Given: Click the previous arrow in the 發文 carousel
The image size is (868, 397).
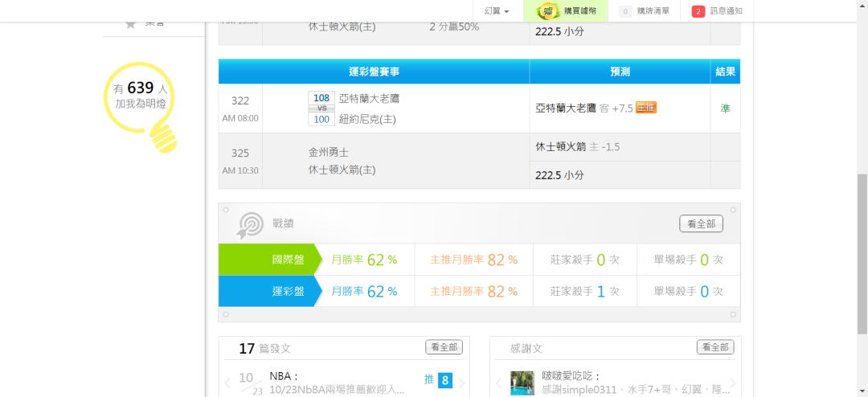Looking at the screenshot, I should pyautogui.click(x=227, y=383).
